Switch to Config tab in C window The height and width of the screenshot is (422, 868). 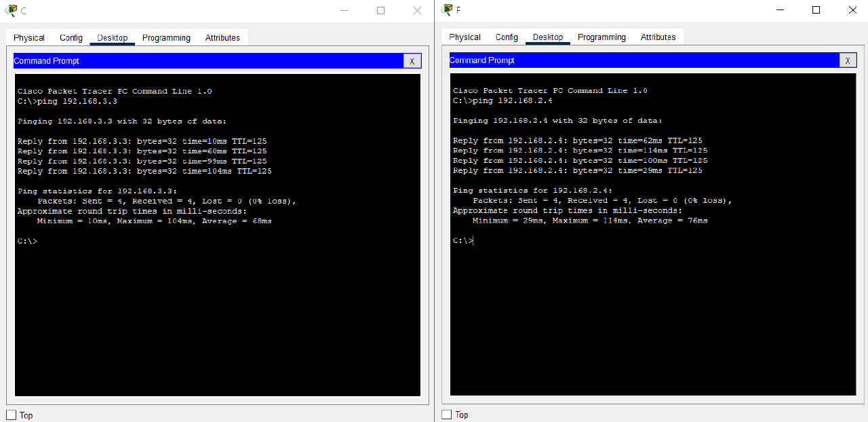[x=71, y=38]
